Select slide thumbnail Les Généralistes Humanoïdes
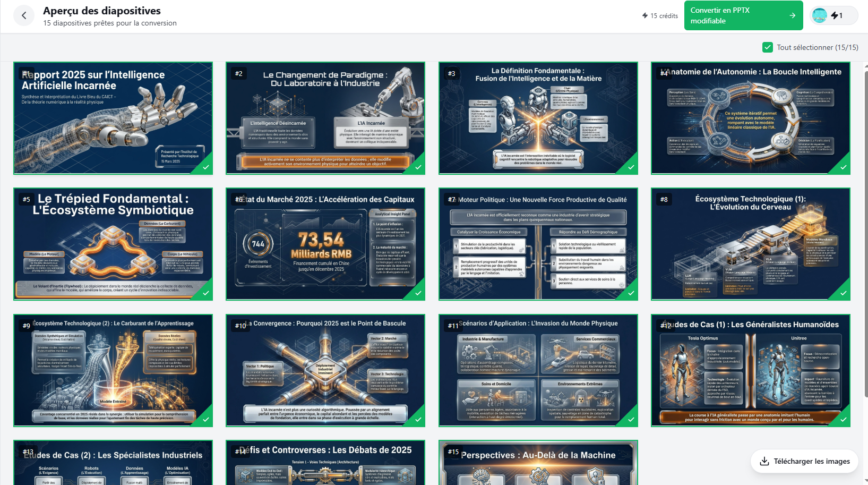The height and width of the screenshot is (485, 868). tap(751, 370)
